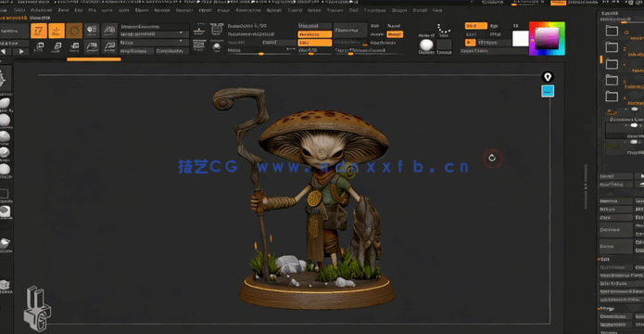Open the second folder icon in right panel
The width and height of the screenshot is (644, 334).
612,47
